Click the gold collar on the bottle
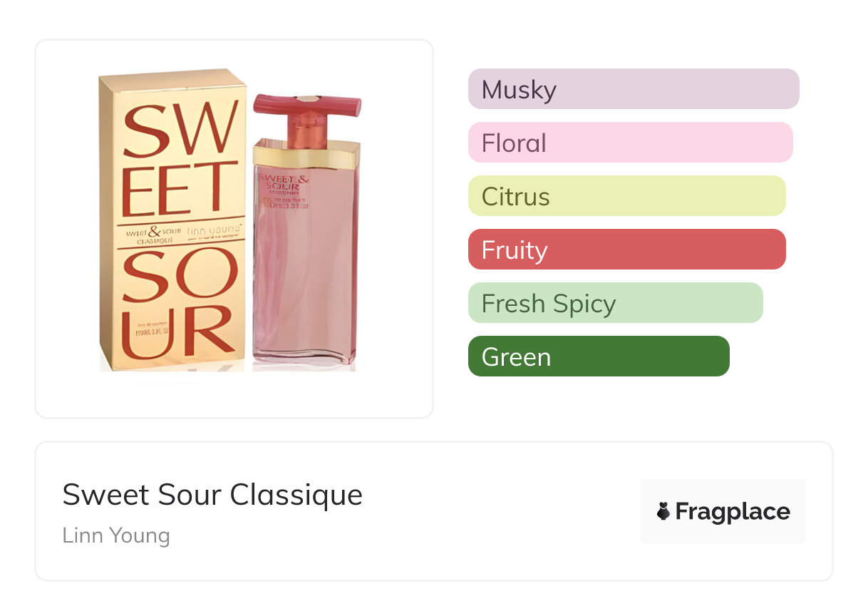 (x=307, y=153)
